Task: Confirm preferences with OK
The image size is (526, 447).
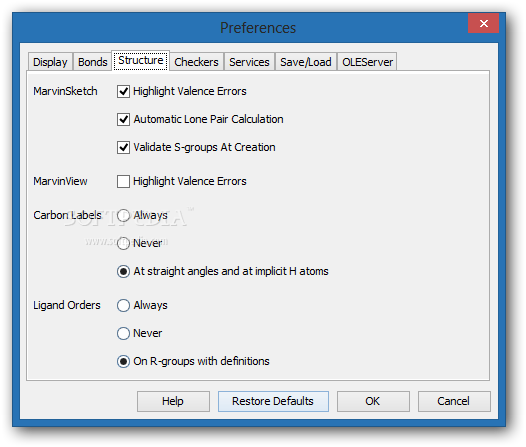Action: coord(373,401)
